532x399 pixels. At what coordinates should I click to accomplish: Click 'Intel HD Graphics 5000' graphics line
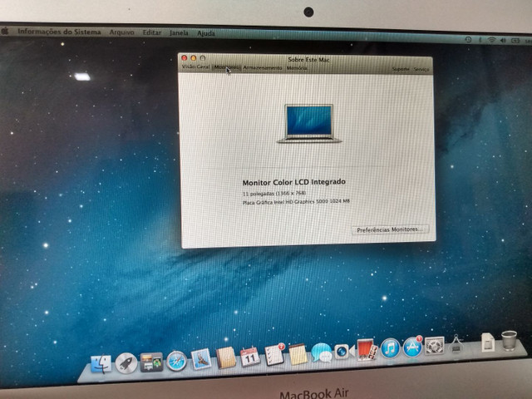click(296, 202)
